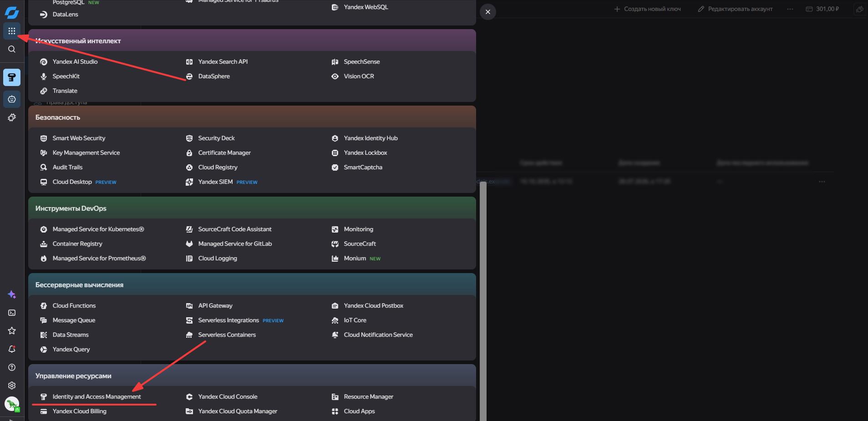
Task: Open help question mark icon
Action: (x=12, y=367)
